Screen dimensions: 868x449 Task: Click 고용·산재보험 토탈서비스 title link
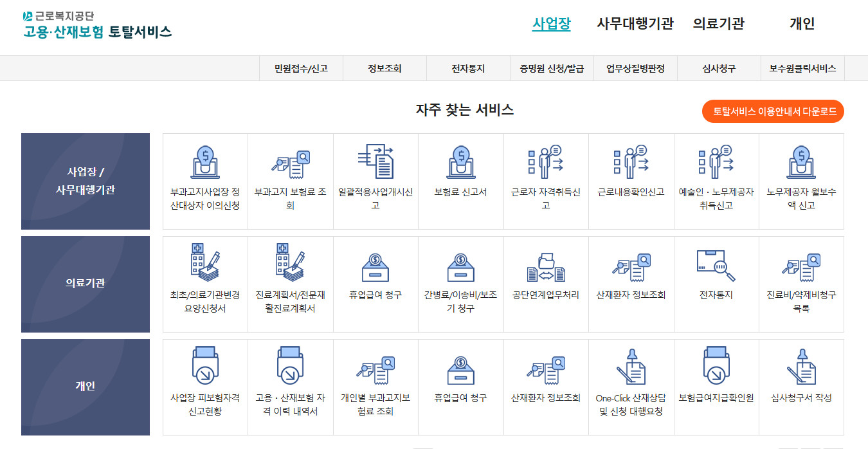click(97, 32)
